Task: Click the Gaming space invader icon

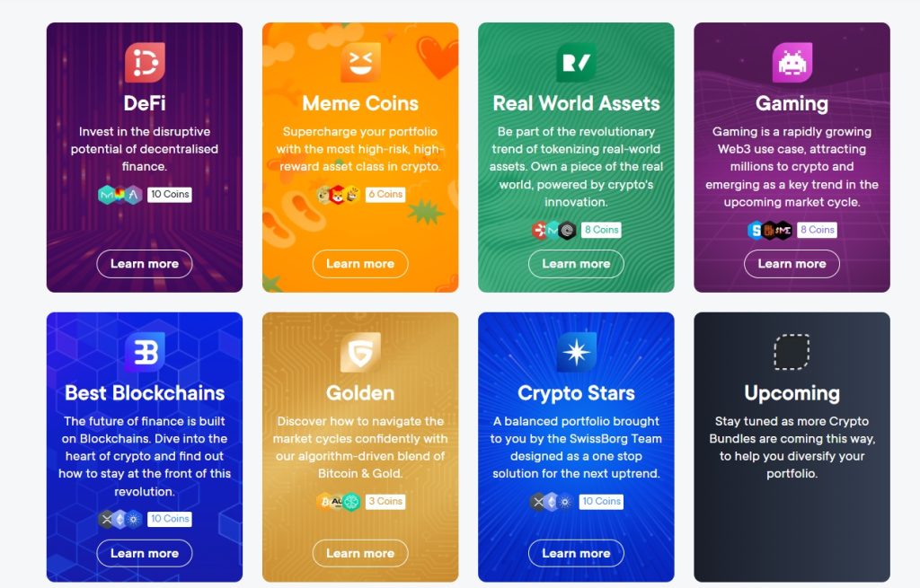Action: [x=792, y=63]
